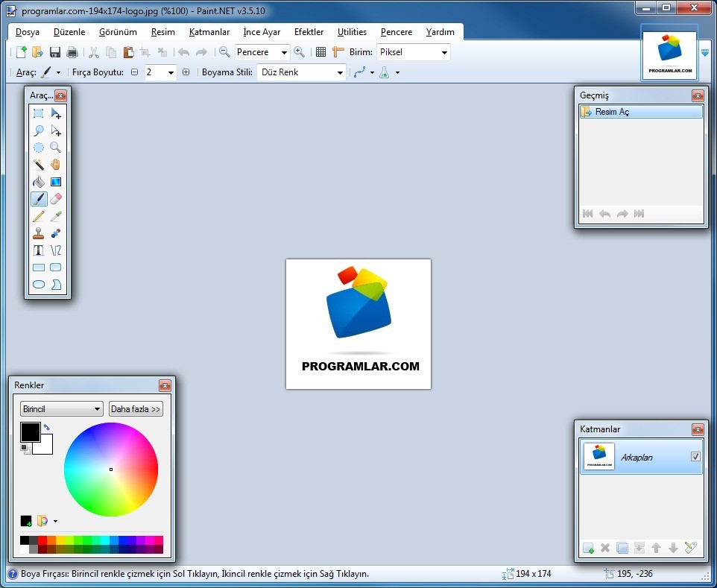Open the İnce Ayar menu
The width and height of the screenshot is (717, 588).
[x=262, y=32]
